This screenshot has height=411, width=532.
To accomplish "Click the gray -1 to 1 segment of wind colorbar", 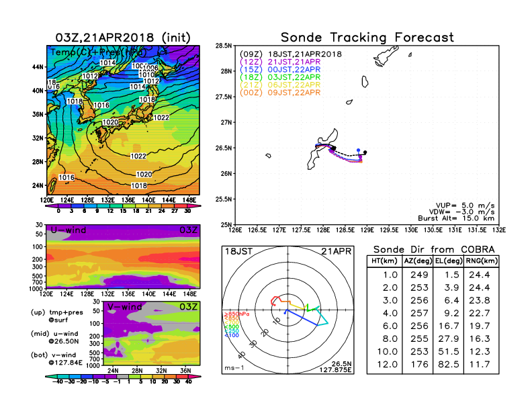I will point(122,376).
